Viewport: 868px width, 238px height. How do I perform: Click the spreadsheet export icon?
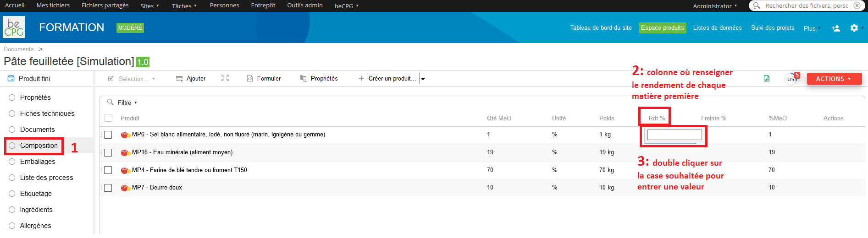click(x=767, y=78)
